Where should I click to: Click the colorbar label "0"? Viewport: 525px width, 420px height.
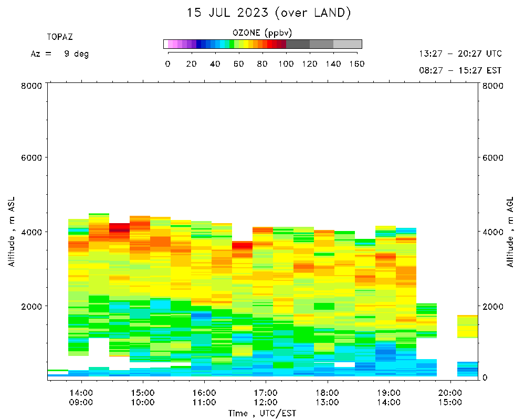[168, 64]
